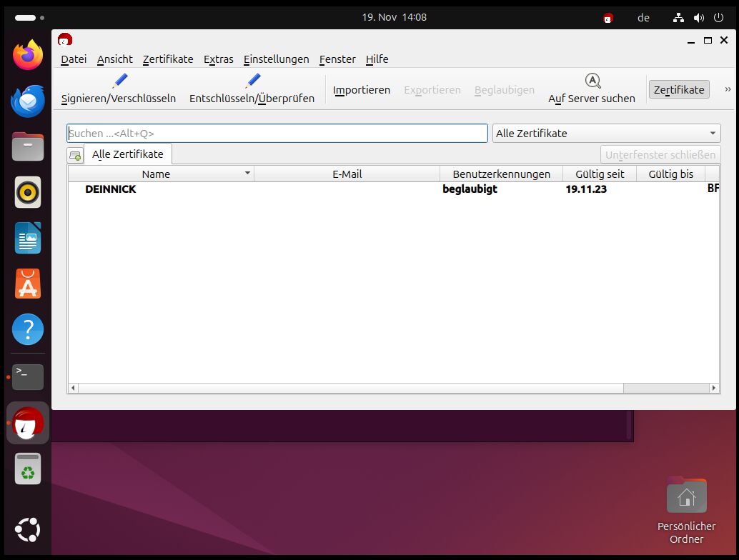The image size is (739, 560).
Task: Click the new tab icon beside Alle Zertifikate
Action: tap(75, 155)
